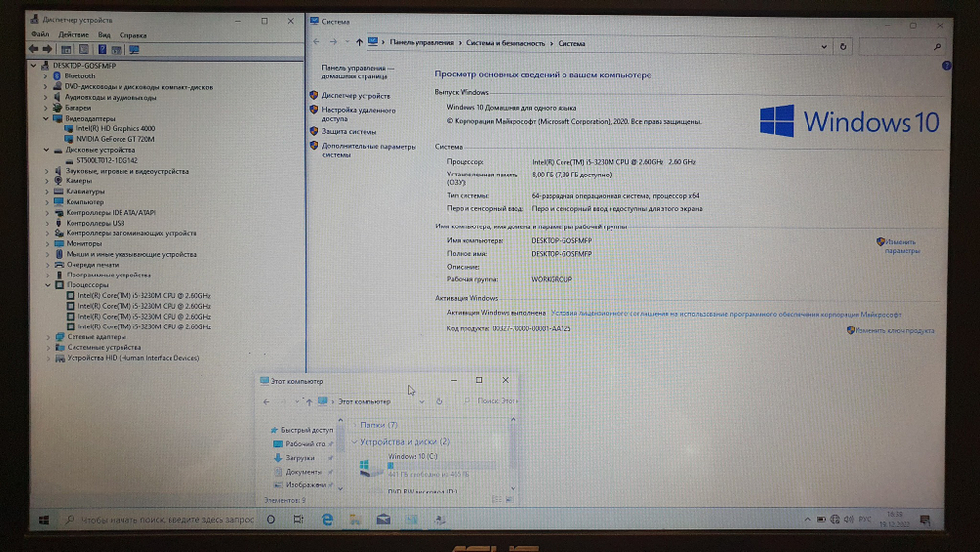Screen dimensions: 980x552
Task: Select Intel(R) HD Graphics 4000 device
Action: tap(116, 128)
